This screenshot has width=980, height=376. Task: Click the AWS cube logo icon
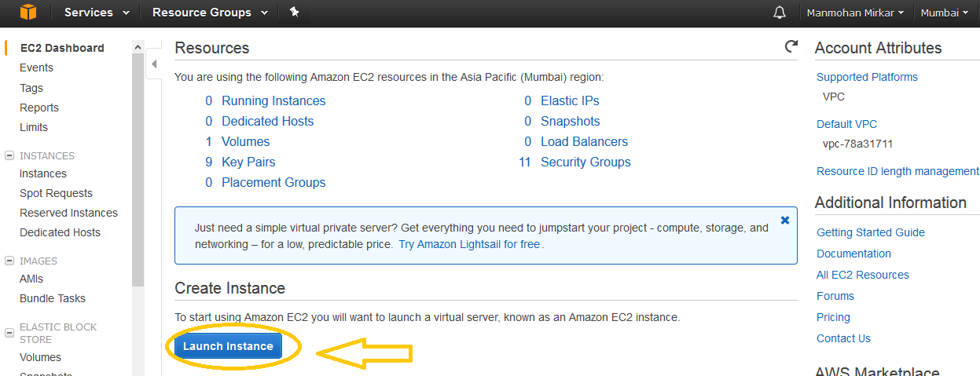[28, 13]
